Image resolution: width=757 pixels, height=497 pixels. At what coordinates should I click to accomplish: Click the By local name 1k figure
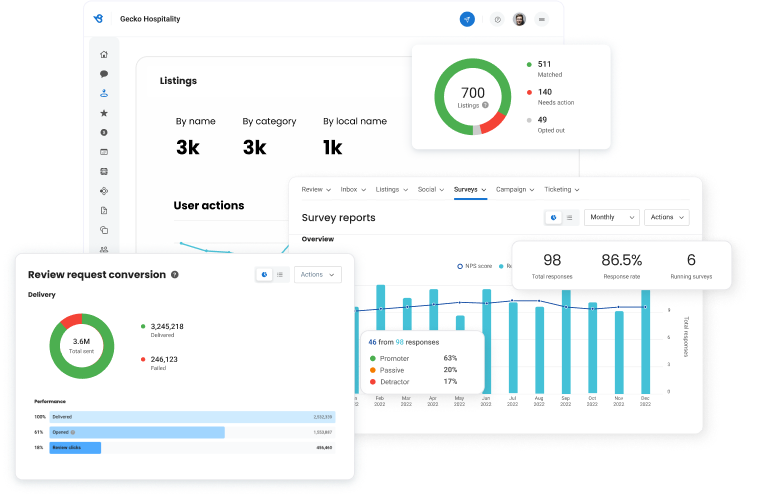coord(333,147)
